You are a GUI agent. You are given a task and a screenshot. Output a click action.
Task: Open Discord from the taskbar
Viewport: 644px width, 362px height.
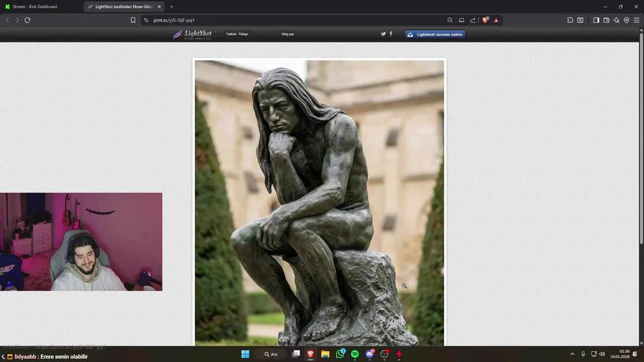pos(370,354)
